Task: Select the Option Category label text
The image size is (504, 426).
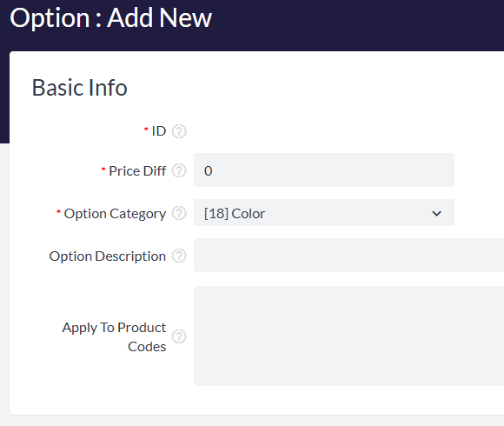Action: click(115, 214)
